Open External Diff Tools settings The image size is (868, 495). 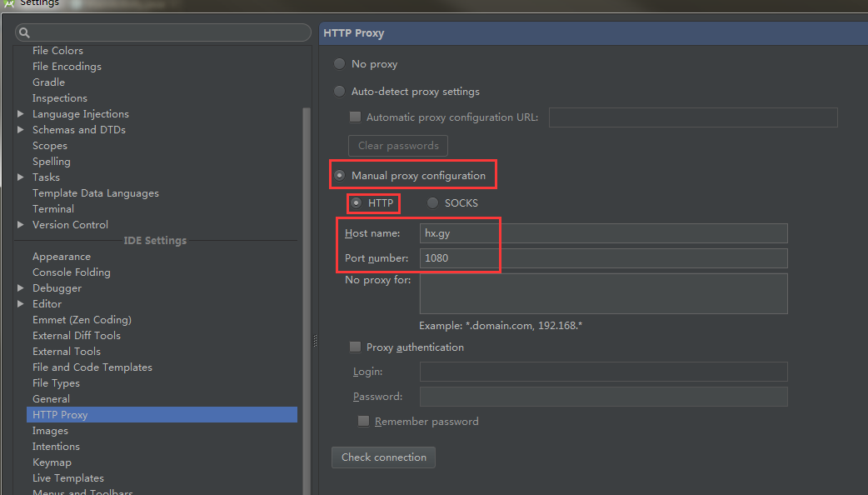[x=77, y=336]
